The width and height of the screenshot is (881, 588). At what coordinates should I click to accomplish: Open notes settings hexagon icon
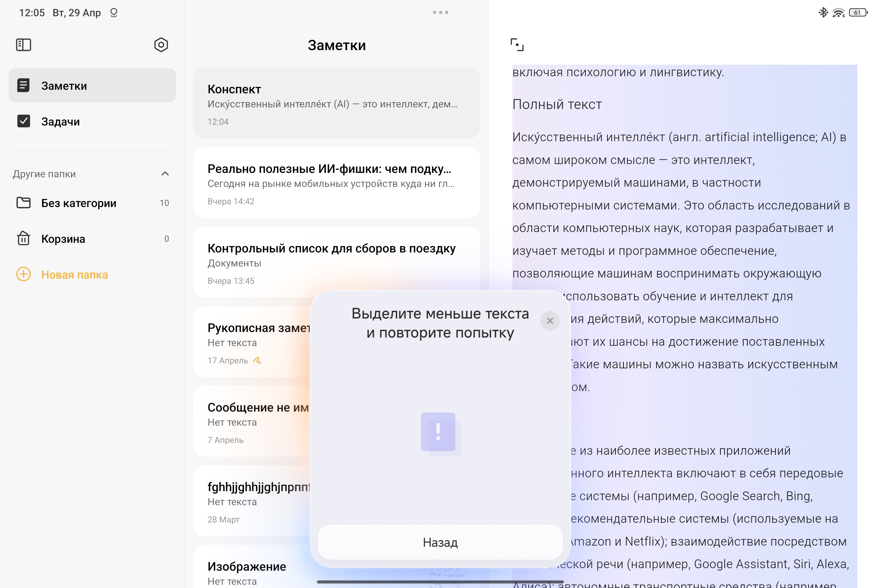[161, 45]
